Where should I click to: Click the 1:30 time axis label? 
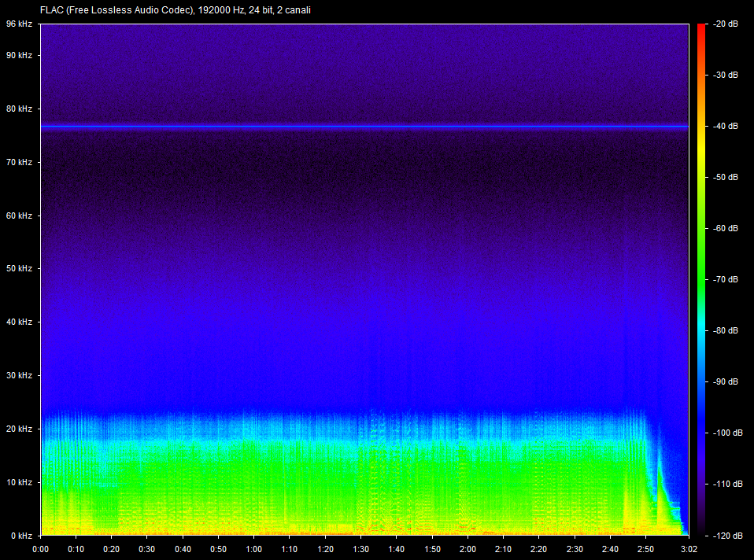tap(361, 549)
